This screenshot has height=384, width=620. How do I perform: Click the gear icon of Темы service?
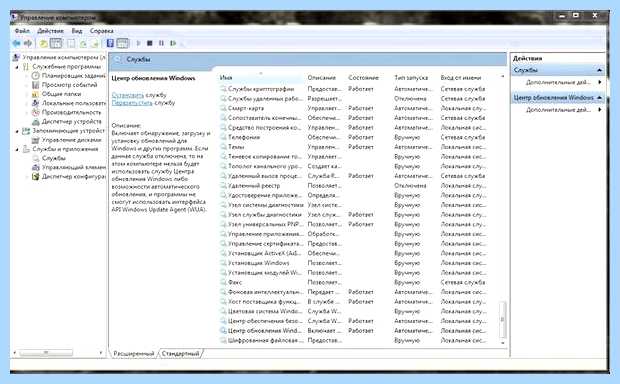click(223, 147)
